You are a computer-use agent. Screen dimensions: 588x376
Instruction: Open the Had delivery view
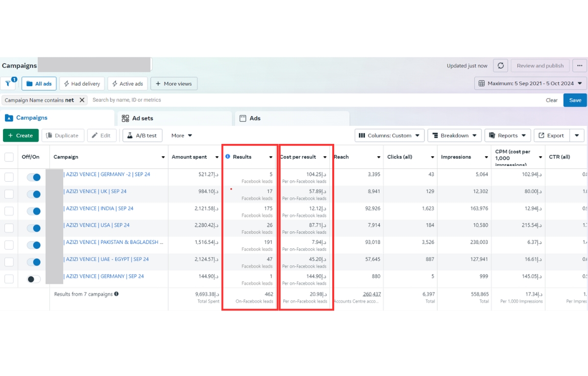pos(82,84)
